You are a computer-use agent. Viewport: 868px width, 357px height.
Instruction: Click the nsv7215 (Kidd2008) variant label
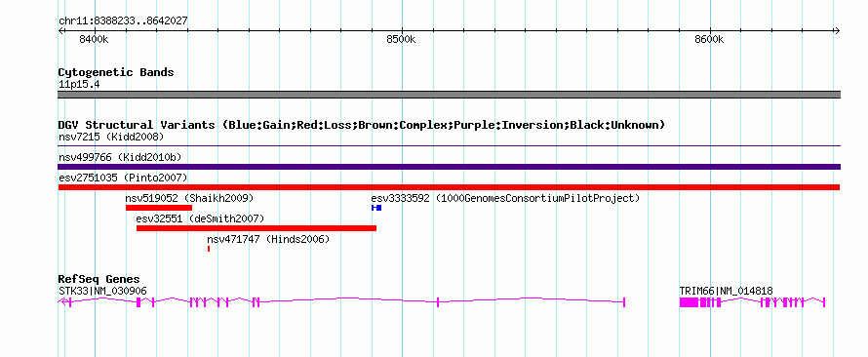coord(111,137)
